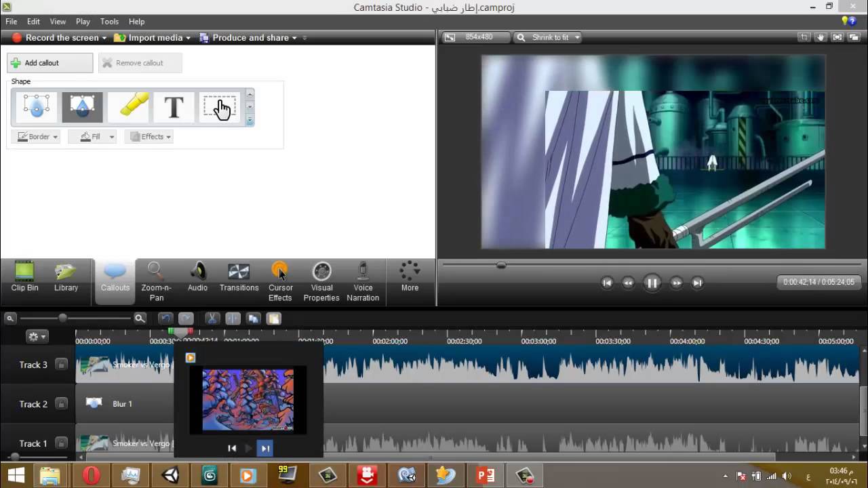Viewport: 868px width, 488px height.
Task: Click the Add callout button
Action: pyautogui.click(x=50, y=63)
